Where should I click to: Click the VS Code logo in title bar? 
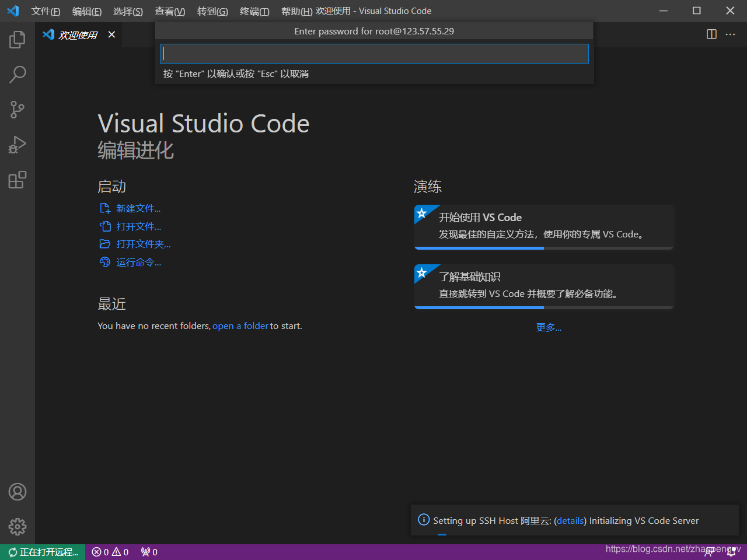click(13, 11)
